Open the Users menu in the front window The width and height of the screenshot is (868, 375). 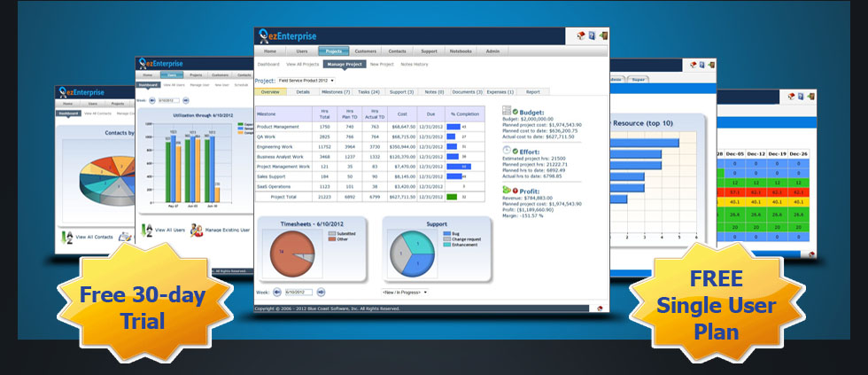(x=302, y=51)
